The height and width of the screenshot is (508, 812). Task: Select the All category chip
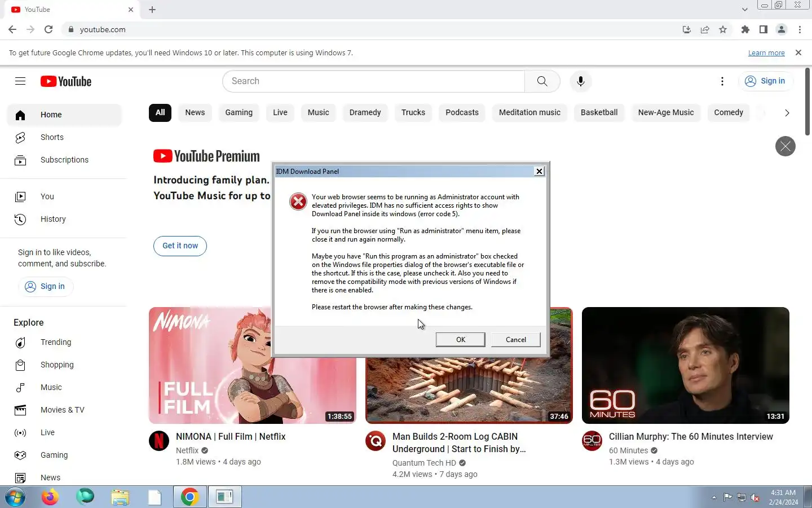(x=160, y=112)
